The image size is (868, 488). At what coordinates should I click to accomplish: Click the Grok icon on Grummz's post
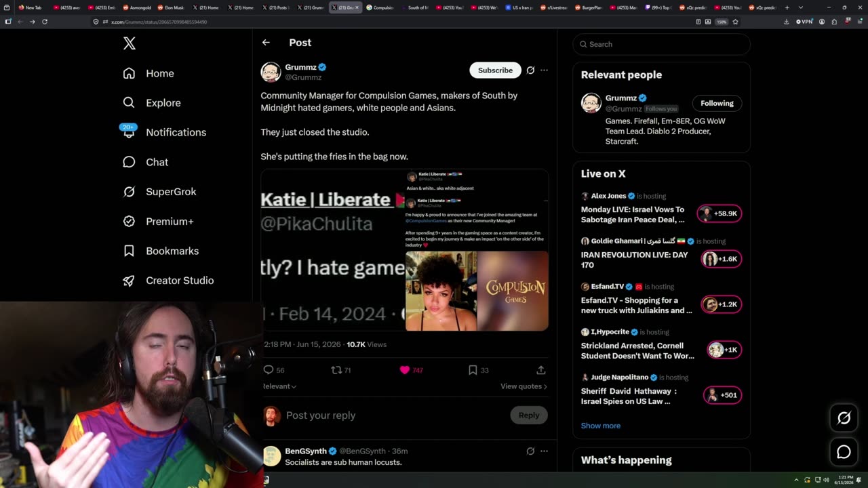[530, 70]
